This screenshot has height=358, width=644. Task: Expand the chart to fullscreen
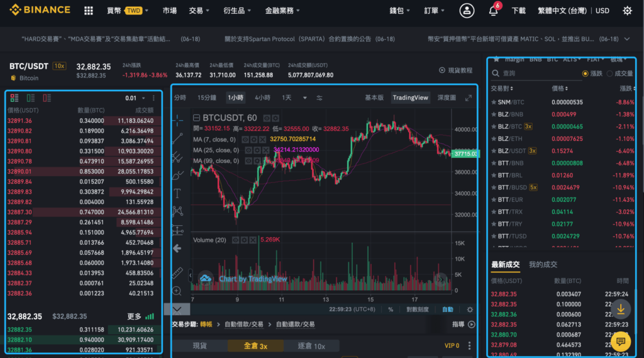[468, 98]
